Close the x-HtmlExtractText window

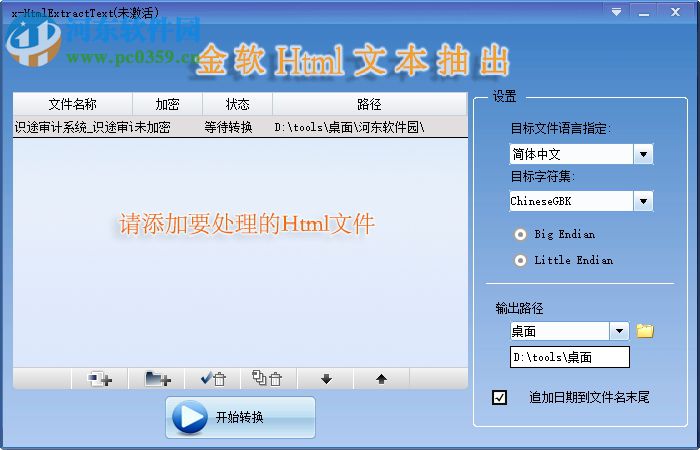675,12
